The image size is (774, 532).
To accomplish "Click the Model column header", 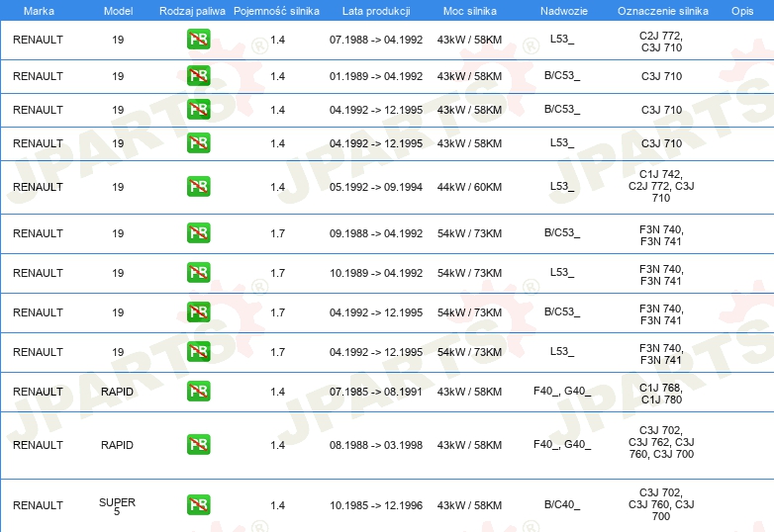I will tap(118, 11).
